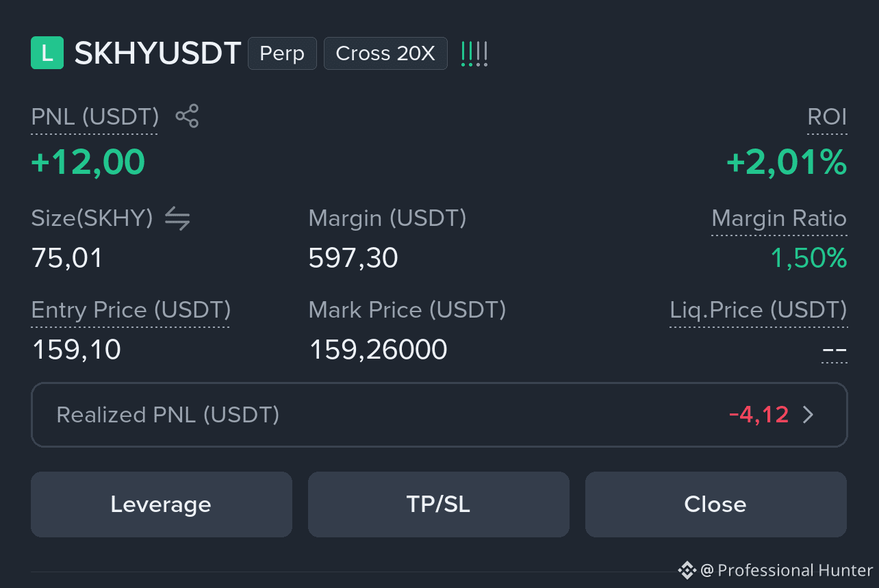879x588 pixels.
Task: Click the -4,12 realized PNL value
Action: [x=759, y=415]
